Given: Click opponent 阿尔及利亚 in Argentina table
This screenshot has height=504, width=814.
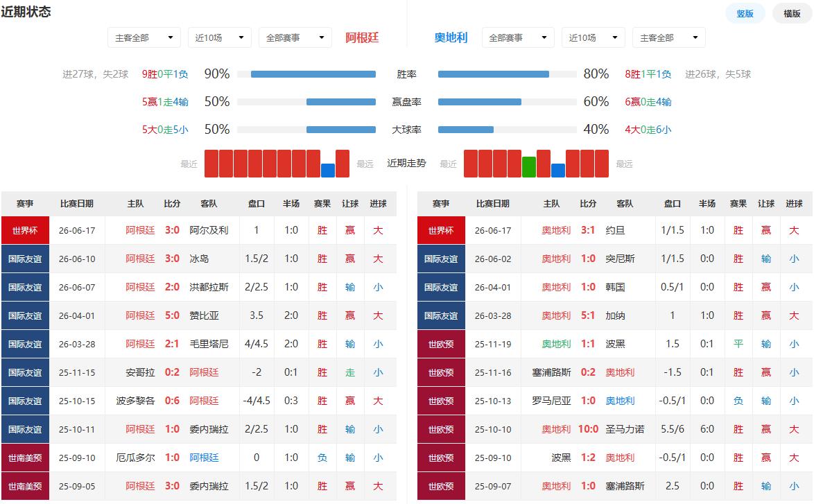Looking at the screenshot, I should click(209, 230).
